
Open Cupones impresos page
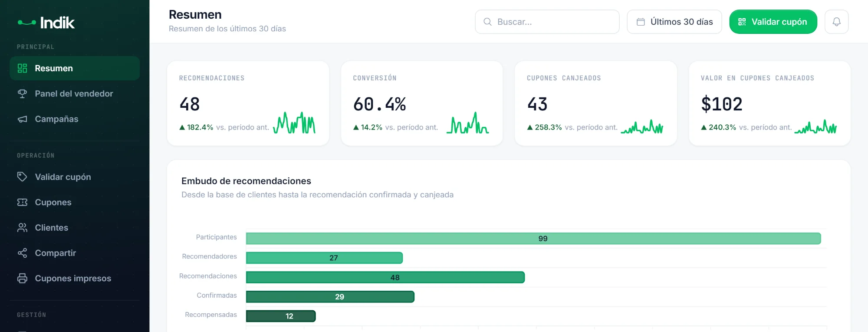click(x=75, y=278)
